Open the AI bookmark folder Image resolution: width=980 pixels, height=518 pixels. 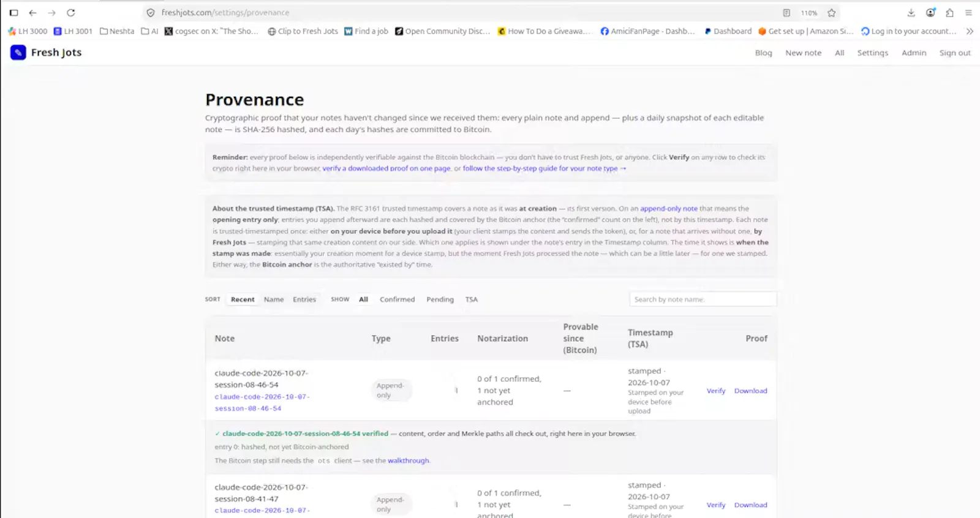[149, 31]
